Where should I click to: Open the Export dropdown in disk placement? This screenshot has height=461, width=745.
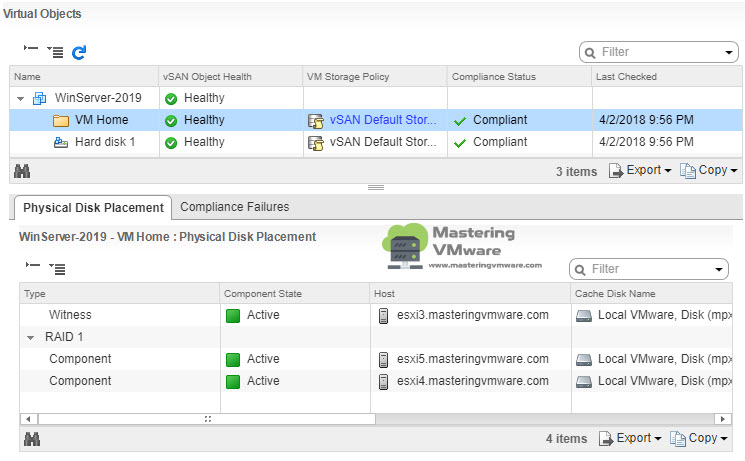[630, 438]
